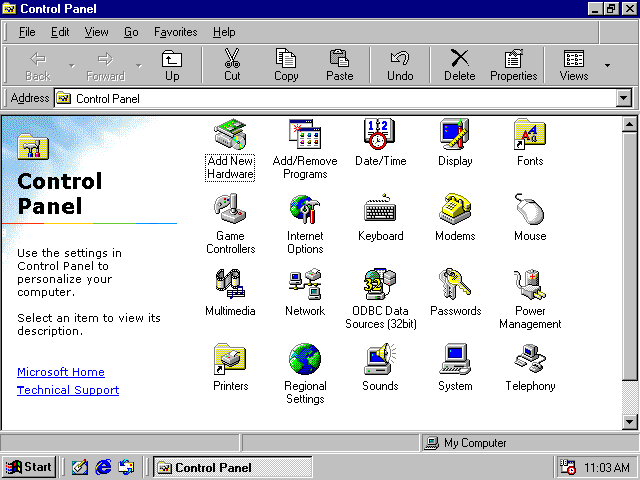This screenshot has width=640, height=480.
Task: Open the Date/Time applet icon
Action: (380, 134)
